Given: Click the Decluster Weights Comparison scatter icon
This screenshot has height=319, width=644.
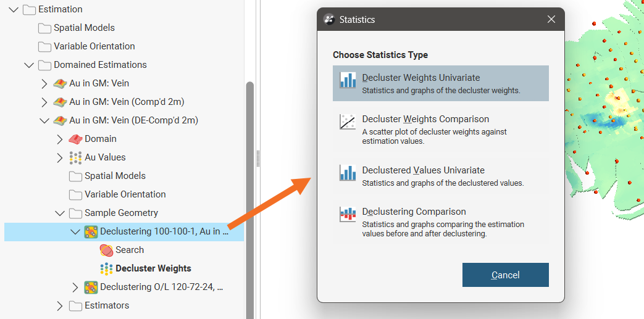Looking at the screenshot, I should pyautogui.click(x=348, y=122).
